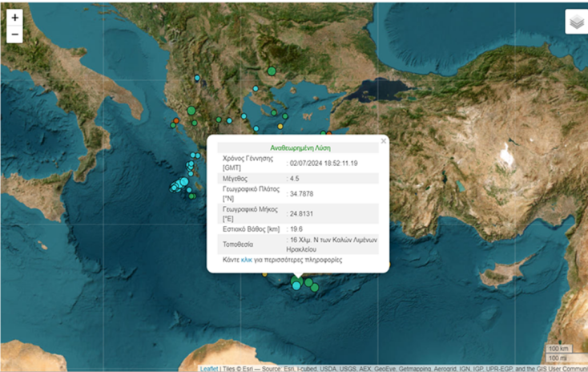Click the magnitude value 4.5

click(295, 178)
